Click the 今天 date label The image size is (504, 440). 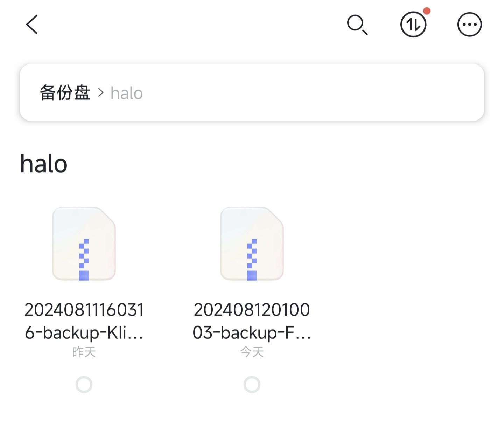252,352
